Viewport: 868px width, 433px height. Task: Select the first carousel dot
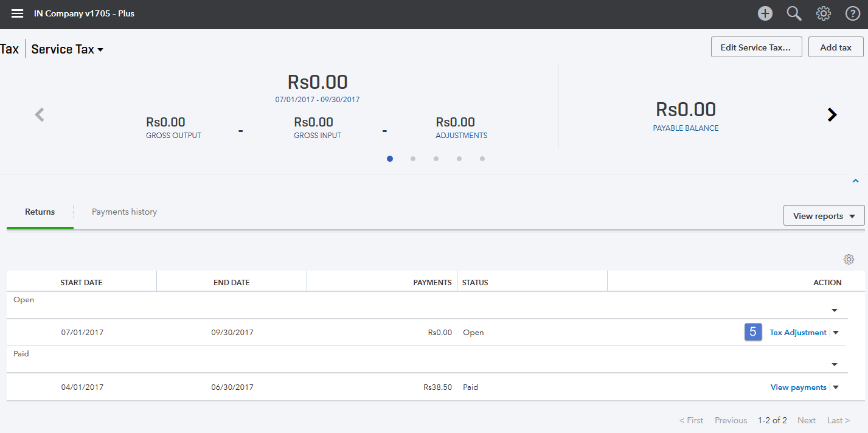(390, 159)
